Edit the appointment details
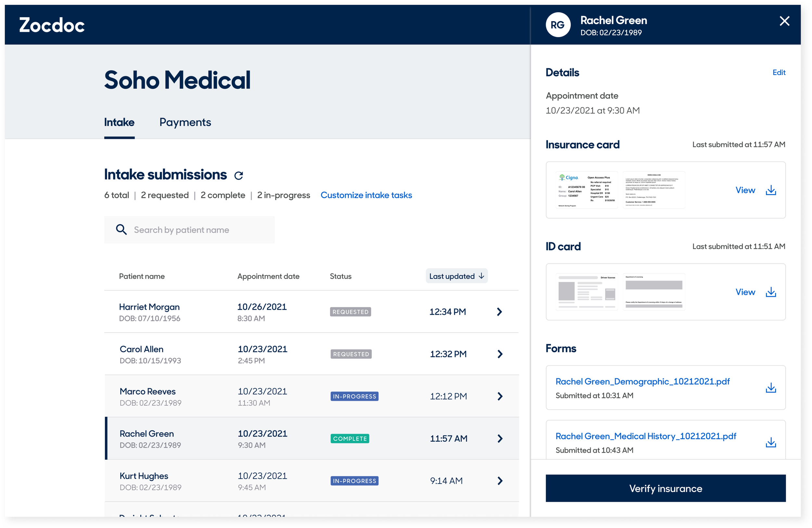Viewport: 812px width, 528px height. pyautogui.click(x=779, y=73)
